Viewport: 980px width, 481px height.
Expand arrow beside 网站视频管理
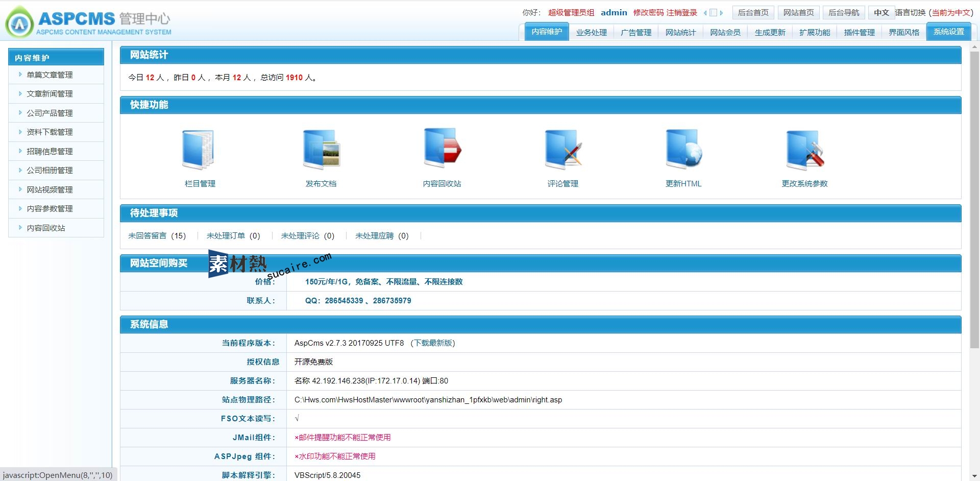pos(20,189)
